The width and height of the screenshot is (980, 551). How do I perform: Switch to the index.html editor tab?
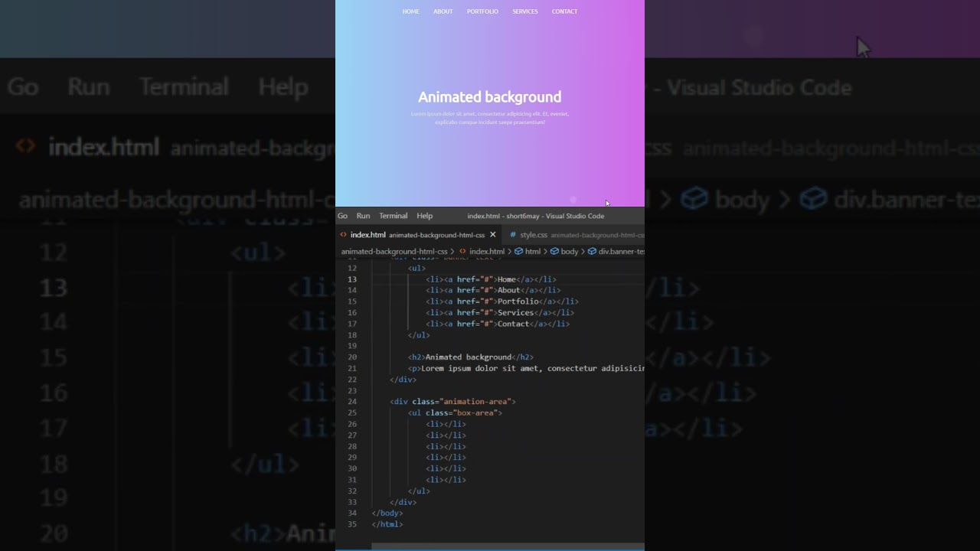pyautogui.click(x=418, y=235)
